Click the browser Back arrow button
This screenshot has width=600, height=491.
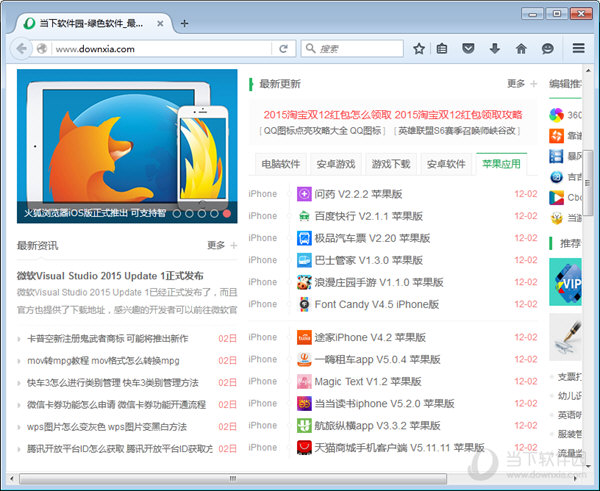click(22, 48)
